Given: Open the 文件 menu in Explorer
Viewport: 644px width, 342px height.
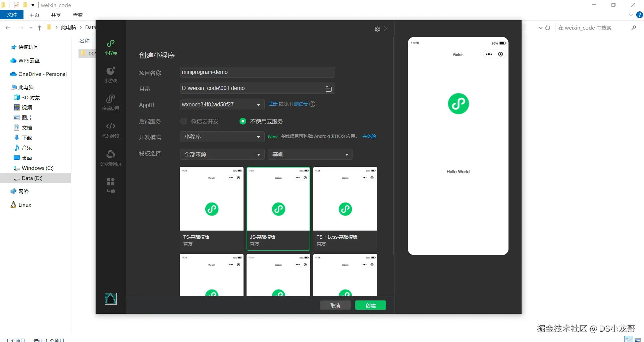Looking at the screenshot, I should [x=12, y=15].
